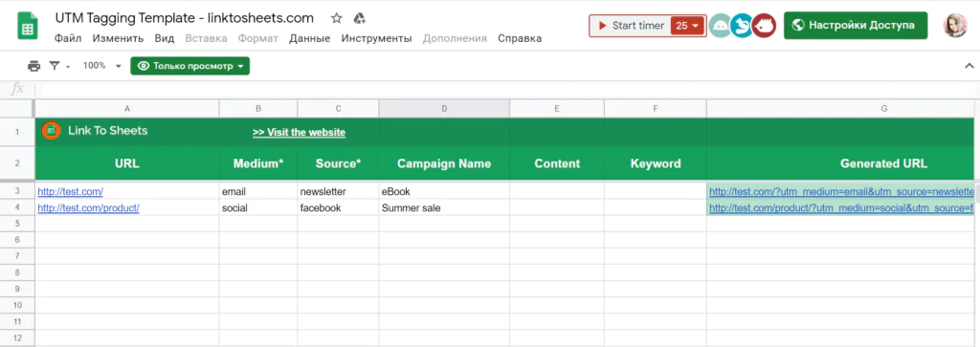Image resolution: width=980 pixels, height=347 pixels.
Task: Open the Данные menu
Action: pos(309,38)
